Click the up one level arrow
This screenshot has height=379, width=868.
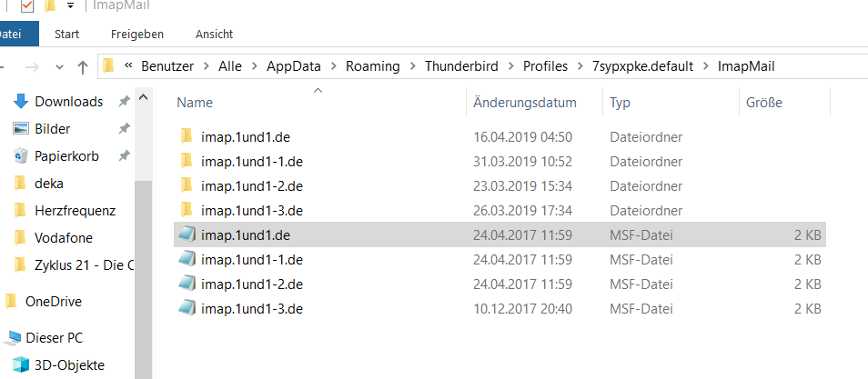83,66
